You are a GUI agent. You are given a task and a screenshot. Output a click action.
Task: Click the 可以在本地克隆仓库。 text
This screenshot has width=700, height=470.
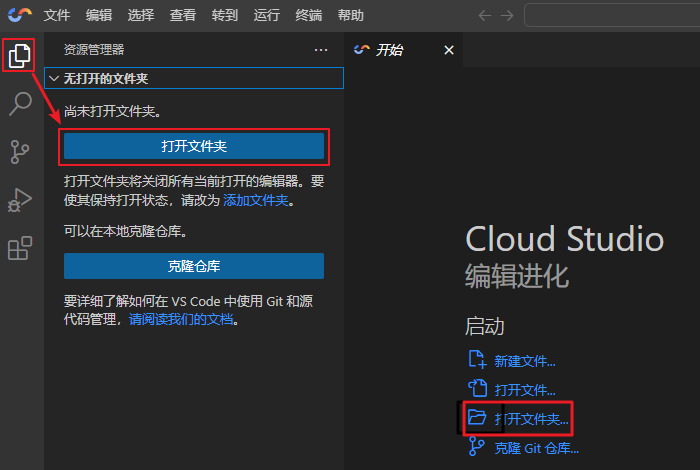(x=126, y=231)
